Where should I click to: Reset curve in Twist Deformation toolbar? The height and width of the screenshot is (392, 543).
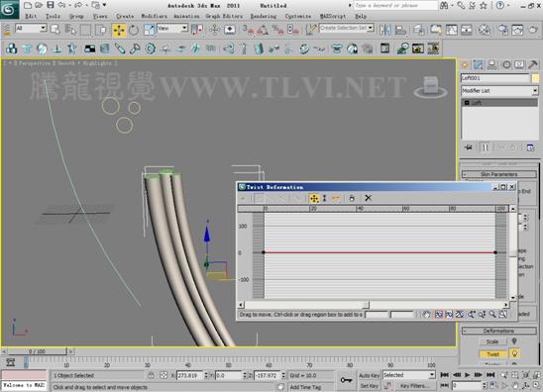[x=352, y=198]
